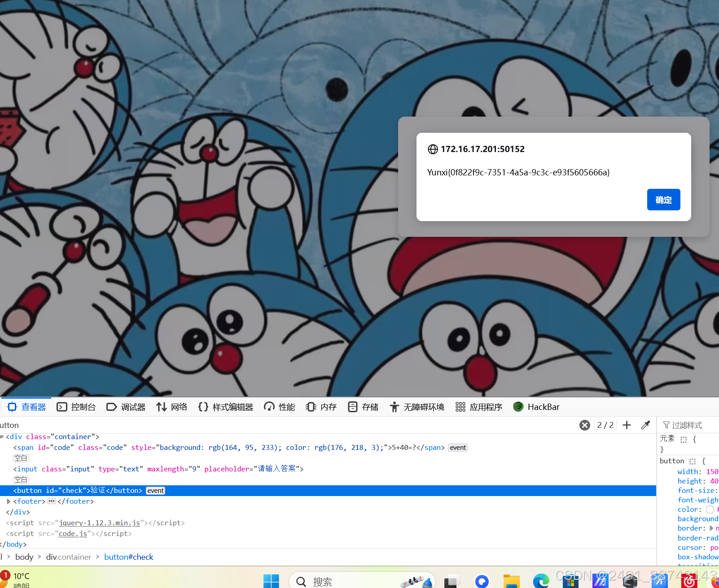Open the 网络 network tab
The image size is (719, 588).
coord(171,407)
